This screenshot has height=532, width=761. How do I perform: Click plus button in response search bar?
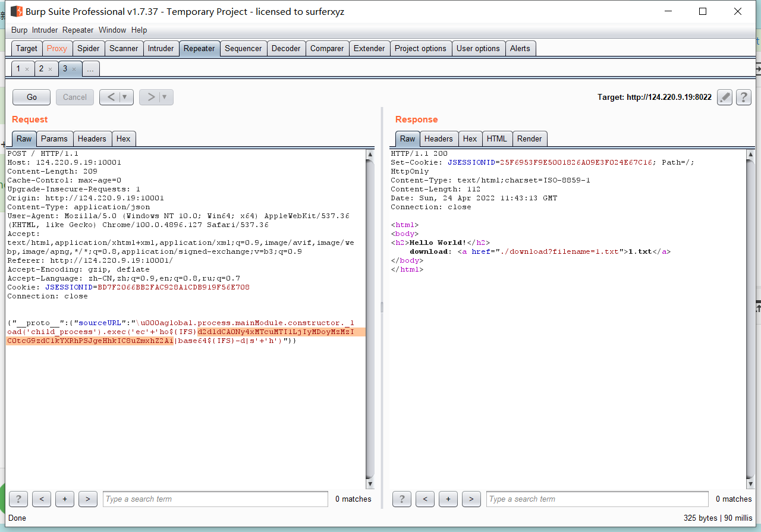coord(448,499)
